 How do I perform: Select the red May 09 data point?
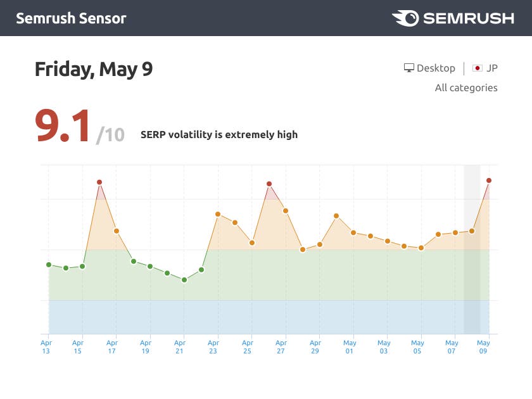[489, 180]
